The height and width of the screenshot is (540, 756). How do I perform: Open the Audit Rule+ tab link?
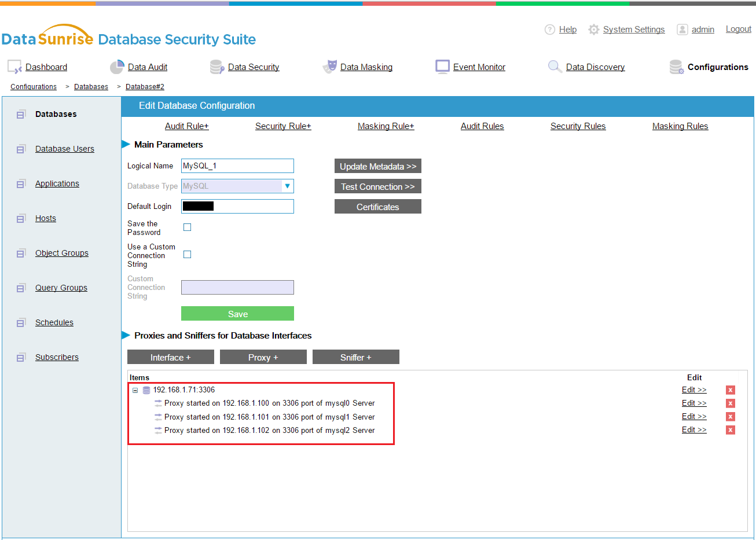[186, 126]
